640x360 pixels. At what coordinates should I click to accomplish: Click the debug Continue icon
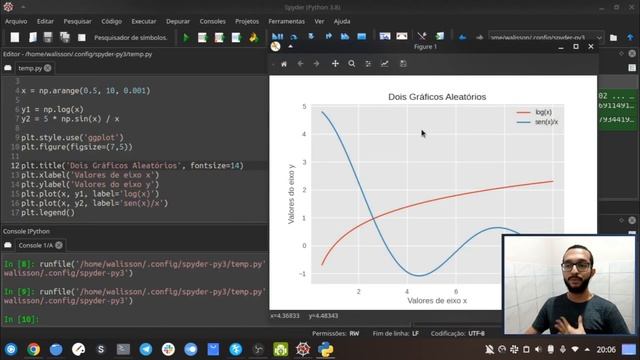pyautogui.click(x=345, y=37)
